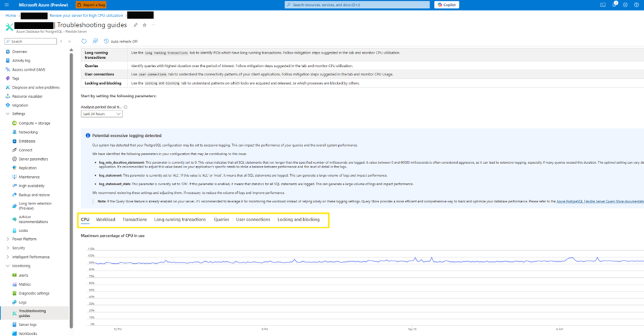Refresh the troubleshooting guide
This screenshot has width=644, height=336.
pyautogui.click(x=84, y=41)
